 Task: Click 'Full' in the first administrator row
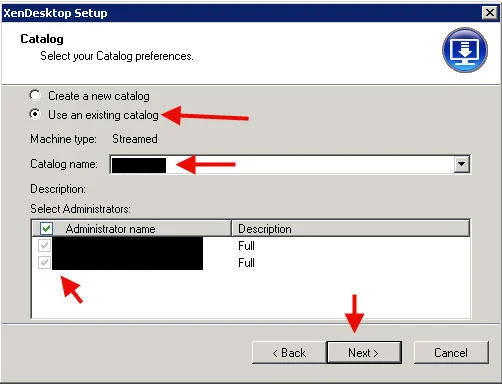point(246,246)
